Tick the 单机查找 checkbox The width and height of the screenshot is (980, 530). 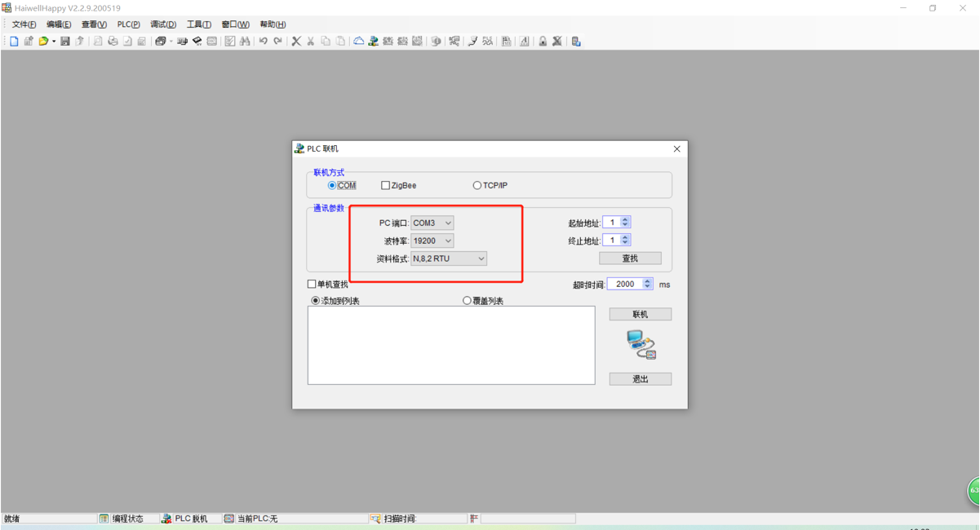[x=311, y=285]
